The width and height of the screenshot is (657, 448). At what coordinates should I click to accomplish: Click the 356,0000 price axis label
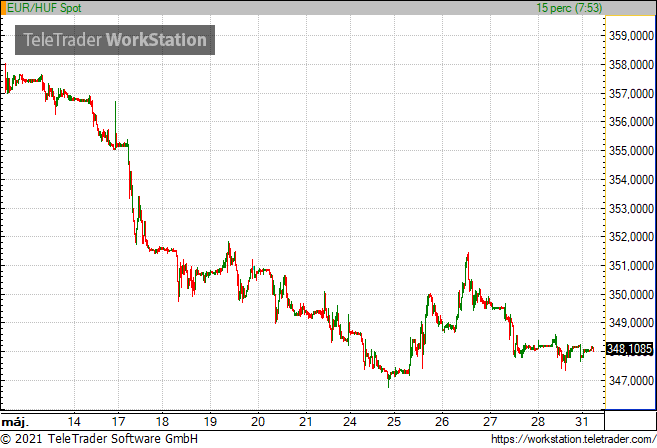coord(631,122)
